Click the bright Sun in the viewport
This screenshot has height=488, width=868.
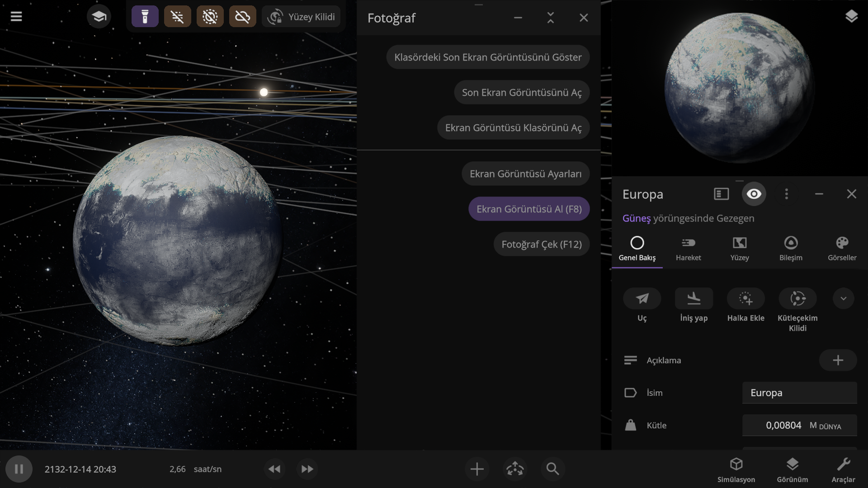264,92
